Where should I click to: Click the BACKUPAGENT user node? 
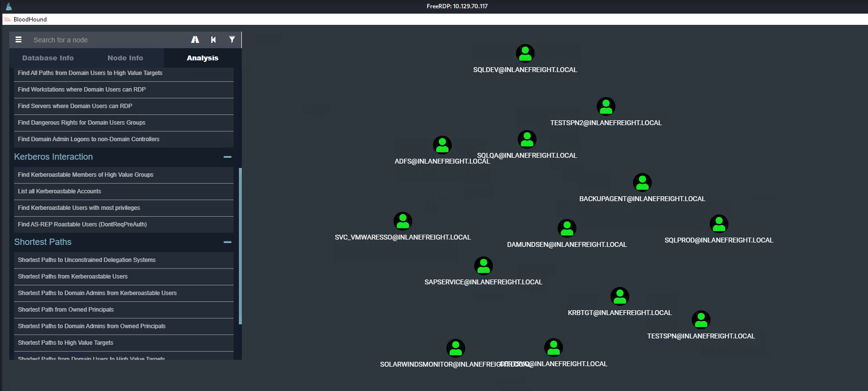tap(642, 183)
